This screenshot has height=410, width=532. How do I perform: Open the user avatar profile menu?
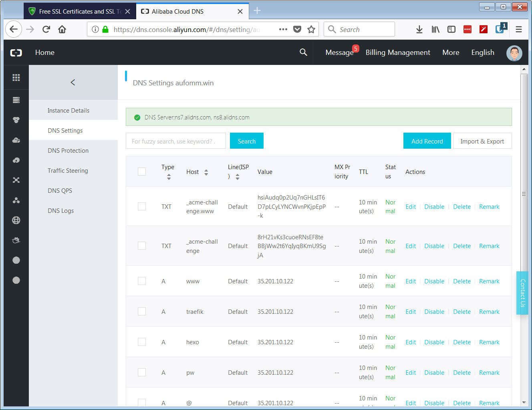[514, 53]
